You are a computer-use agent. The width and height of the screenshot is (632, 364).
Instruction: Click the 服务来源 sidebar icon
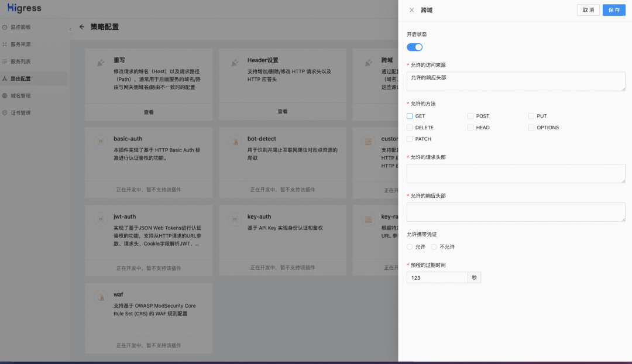(x=5, y=44)
